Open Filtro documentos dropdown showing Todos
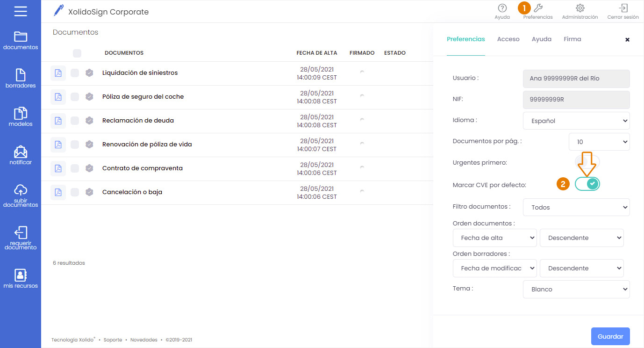 (x=576, y=207)
